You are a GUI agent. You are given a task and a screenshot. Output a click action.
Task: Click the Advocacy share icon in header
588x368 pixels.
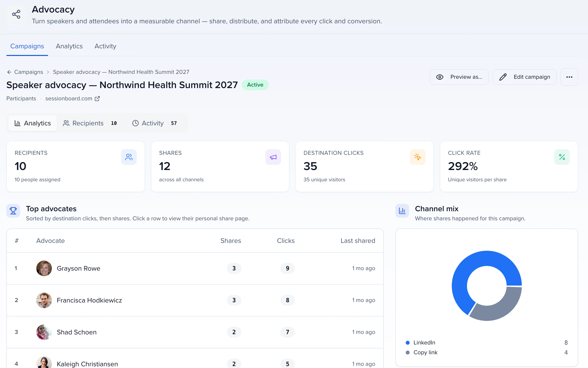[16, 14]
